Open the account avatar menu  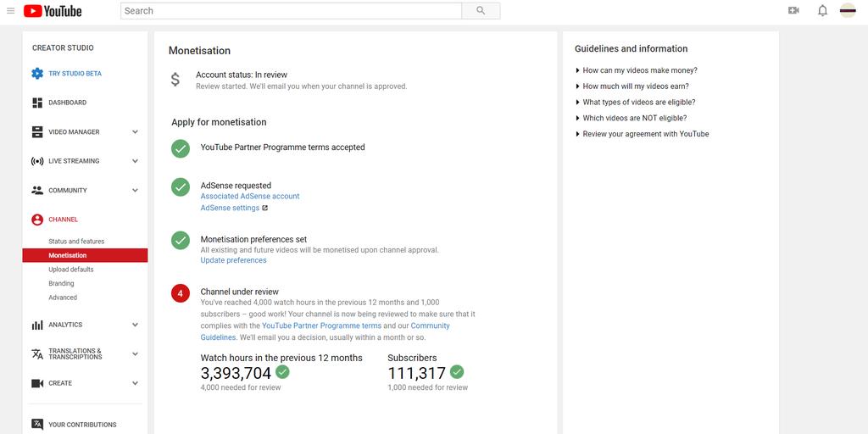[848, 10]
